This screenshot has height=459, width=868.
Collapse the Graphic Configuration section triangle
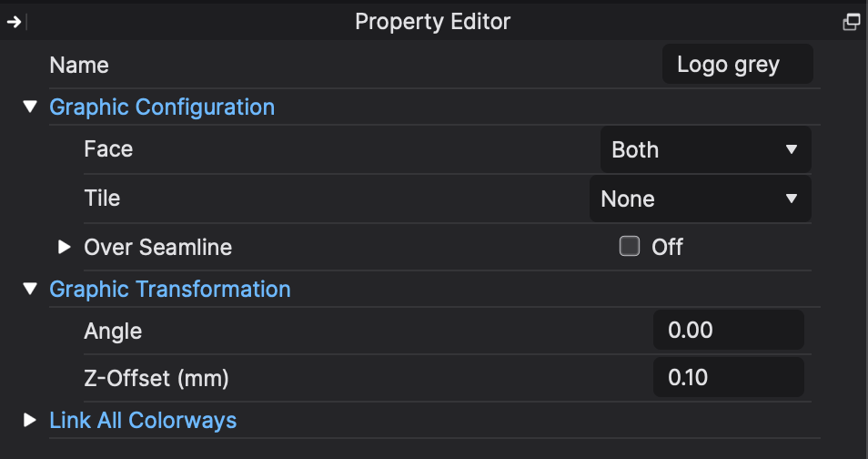(30, 107)
